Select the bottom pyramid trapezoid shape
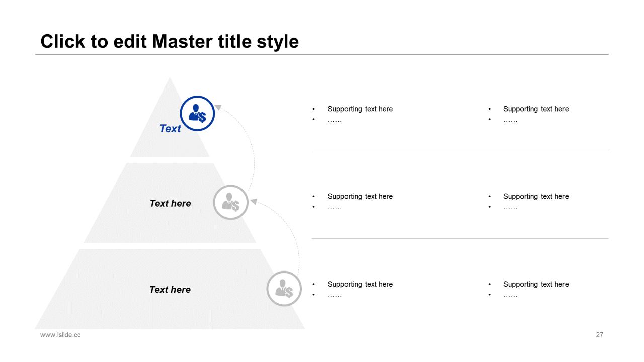This screenshot has height=362, width=644. point(170,289)
